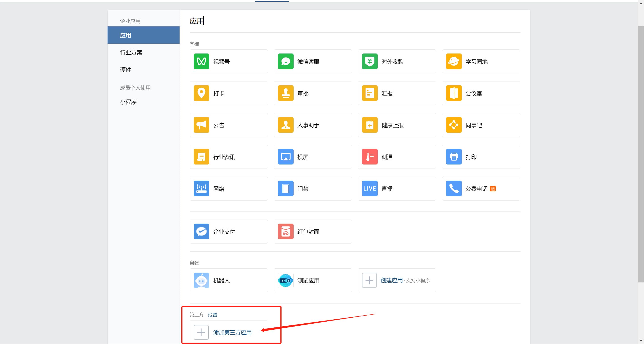The image size is (644, 344).
Task: Click the 测试应用 label text
Action: (x=308, y=280)
